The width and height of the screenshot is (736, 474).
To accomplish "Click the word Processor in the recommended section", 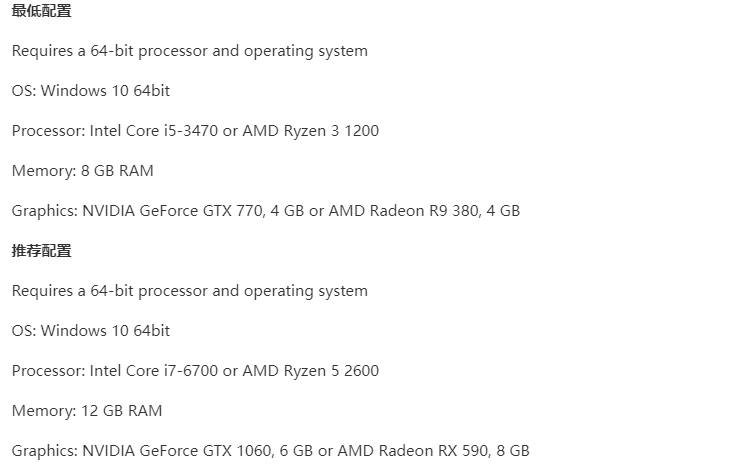I will click(x=47, y=371).
